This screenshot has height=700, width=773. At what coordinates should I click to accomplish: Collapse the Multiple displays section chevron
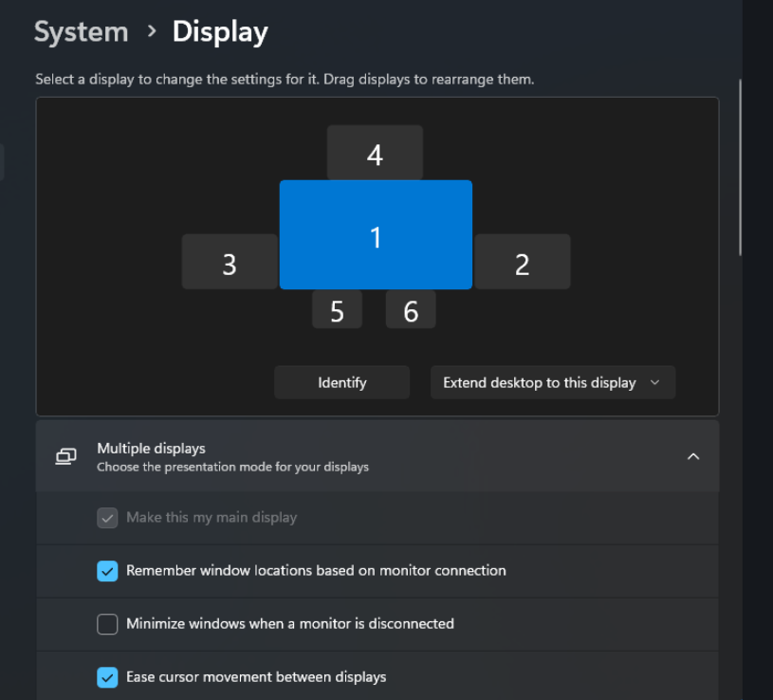click(693, 456)
